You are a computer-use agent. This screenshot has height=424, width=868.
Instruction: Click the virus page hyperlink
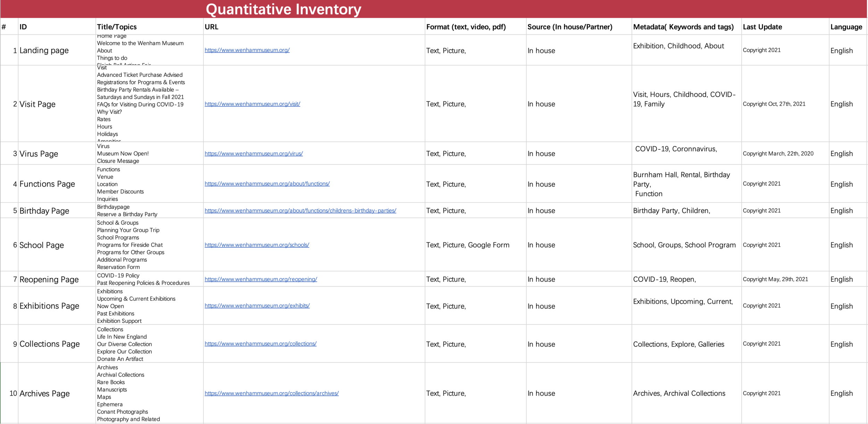[253, 154]
